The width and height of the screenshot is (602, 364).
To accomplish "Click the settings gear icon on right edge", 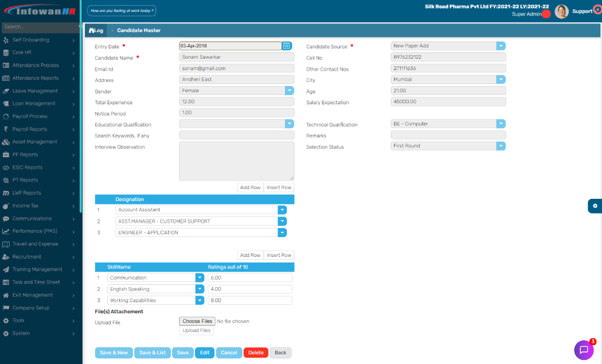I will [595, 206].
